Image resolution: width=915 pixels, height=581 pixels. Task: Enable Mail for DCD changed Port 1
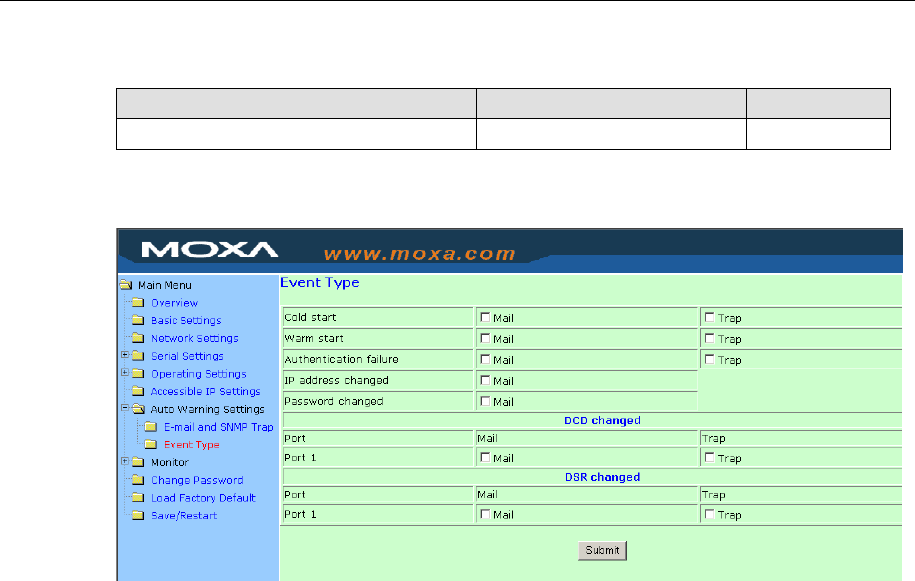click(x=485, y=458)
